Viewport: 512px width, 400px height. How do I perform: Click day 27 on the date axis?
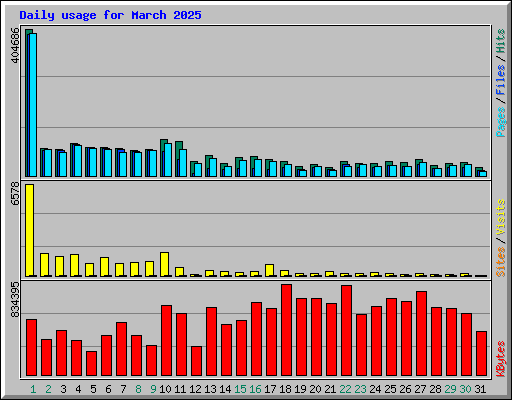click(420, 389)
